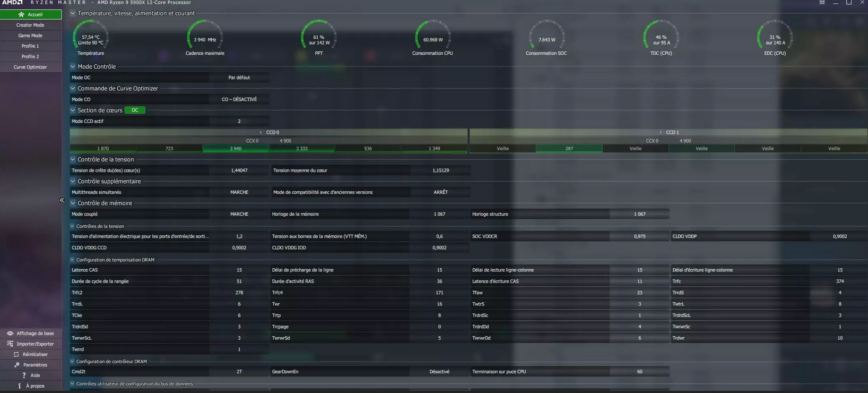Image resolution: width=868 pixels, height=393 pixels.
Task: Open the Curve Optimizer tab
Action: (31, 67)
